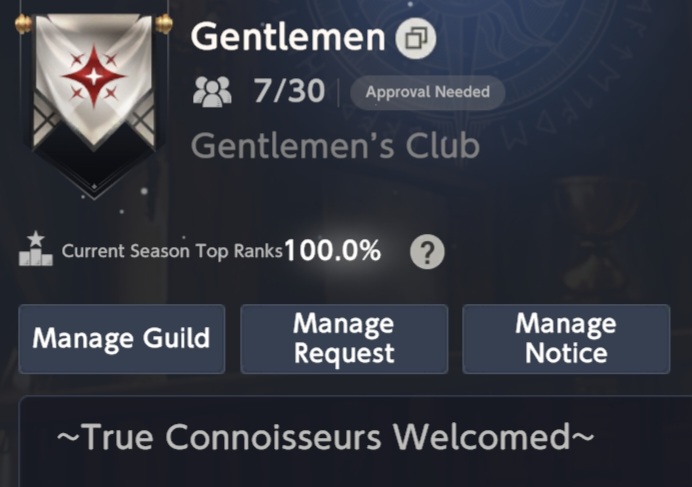Image resolution: width=692 pixels, height=487 pixels.
Task: Open Manage Guild
Action: pyautogui.click(x=122, y=339)
